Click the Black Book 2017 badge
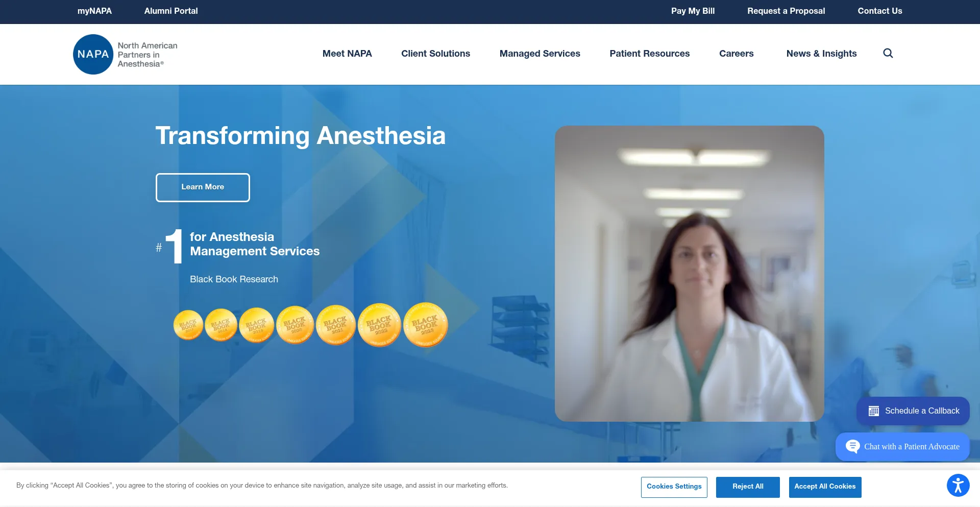The image size is (980, 507). (x=188, y=325)
